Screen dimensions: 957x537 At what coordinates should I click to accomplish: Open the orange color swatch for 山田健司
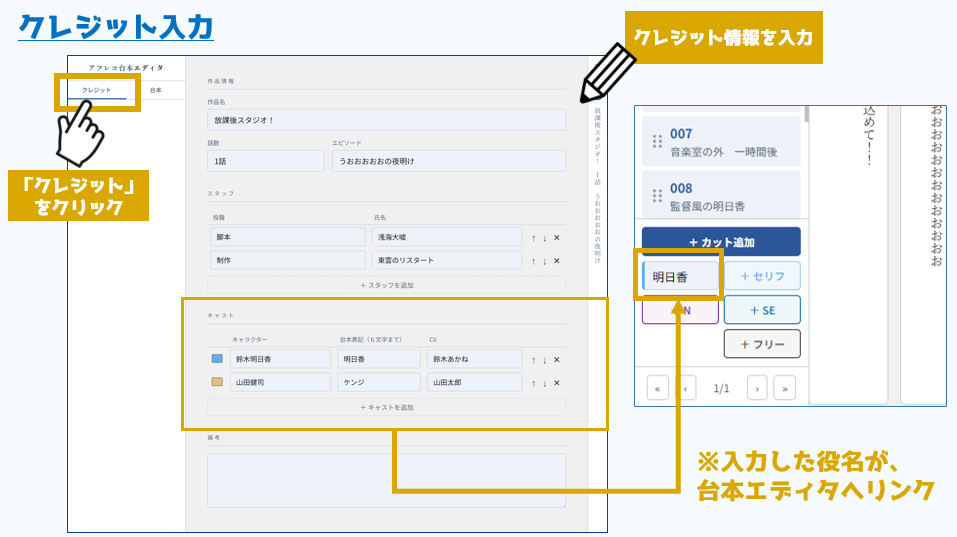click(x=217, y=382)
